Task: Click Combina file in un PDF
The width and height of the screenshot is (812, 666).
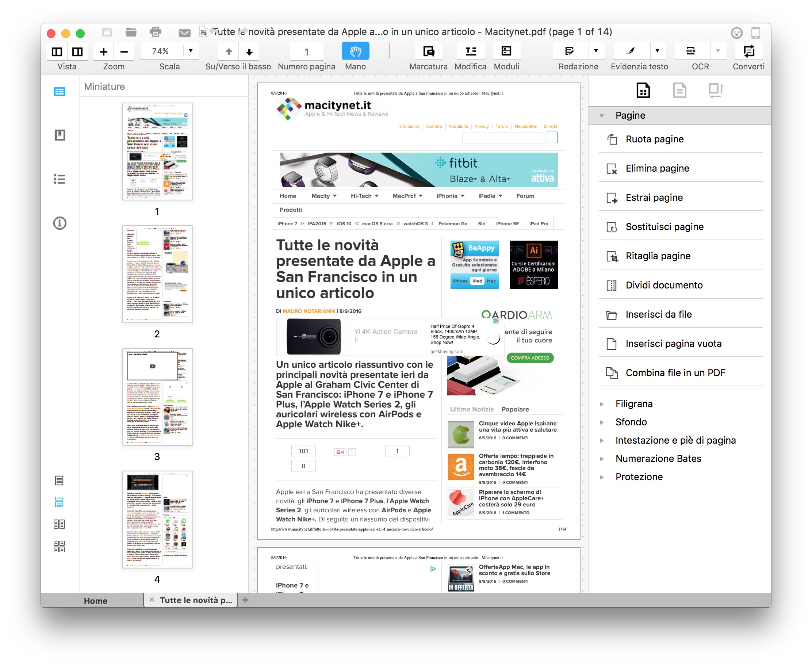Action: point(675,372)
